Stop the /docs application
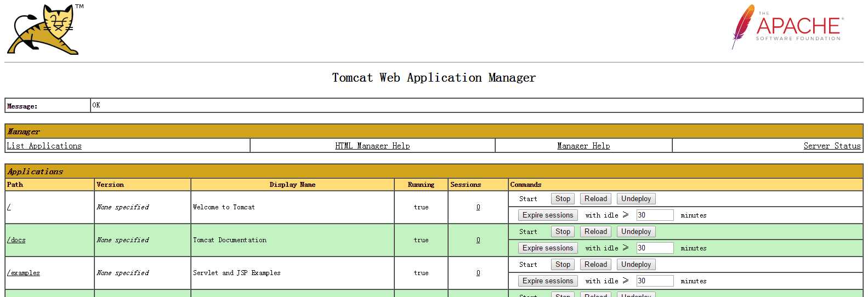This screenshot has width=868, height=297. pyautogui.click(x=563, y=232)
